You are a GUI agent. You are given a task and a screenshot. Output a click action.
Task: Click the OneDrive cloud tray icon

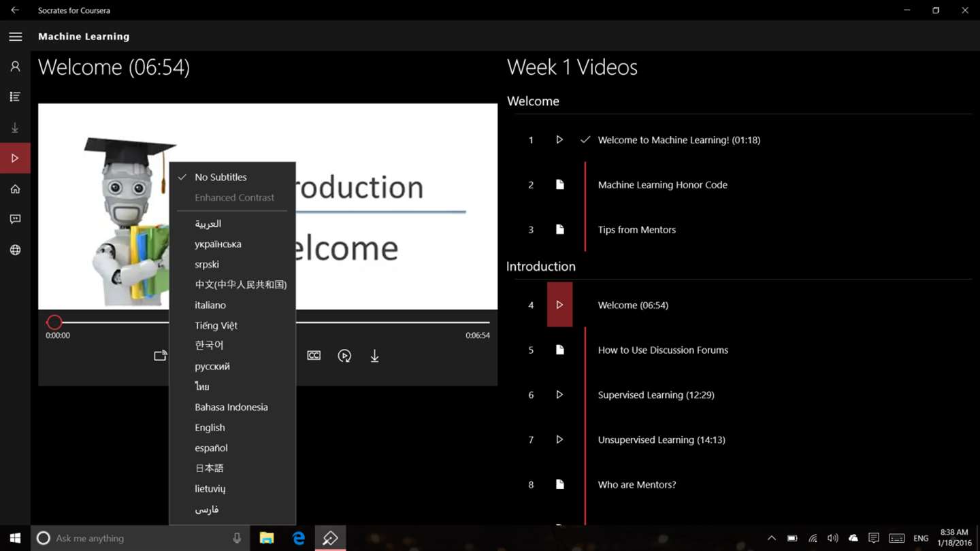853,538
